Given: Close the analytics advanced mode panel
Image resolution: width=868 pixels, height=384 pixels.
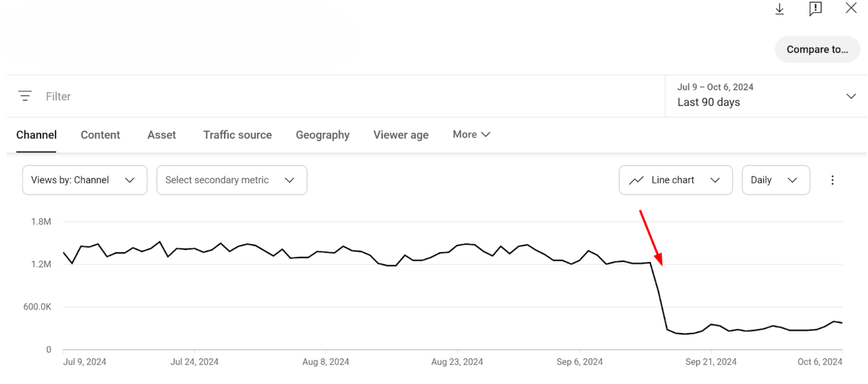Looking at the screenshot, I should tap(851, 8).
